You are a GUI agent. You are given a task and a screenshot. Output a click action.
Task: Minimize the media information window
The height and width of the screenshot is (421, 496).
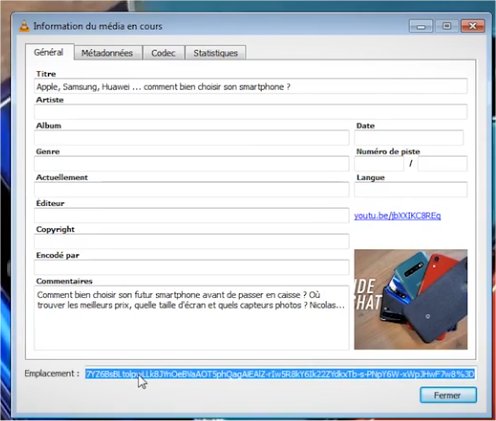[421, 26]
